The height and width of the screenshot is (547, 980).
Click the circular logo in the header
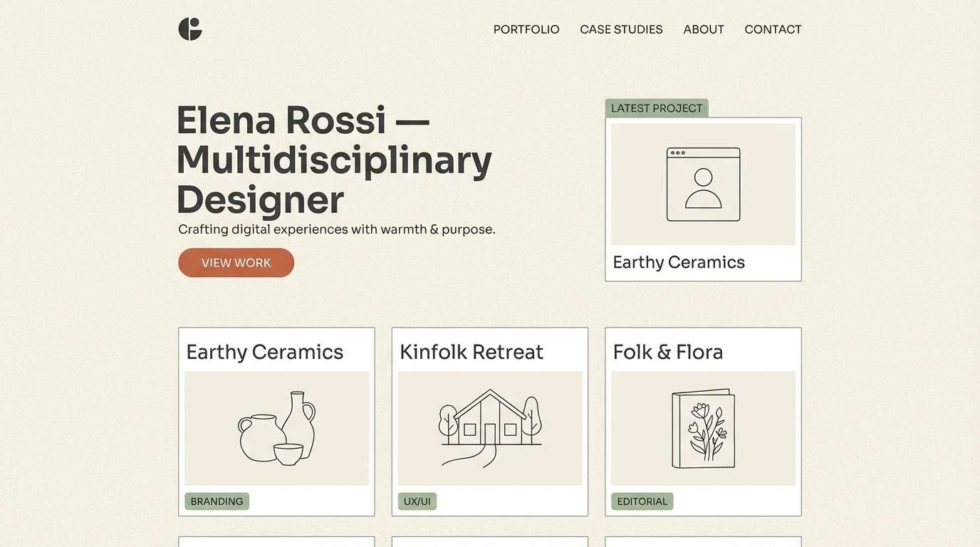(189, 28)
